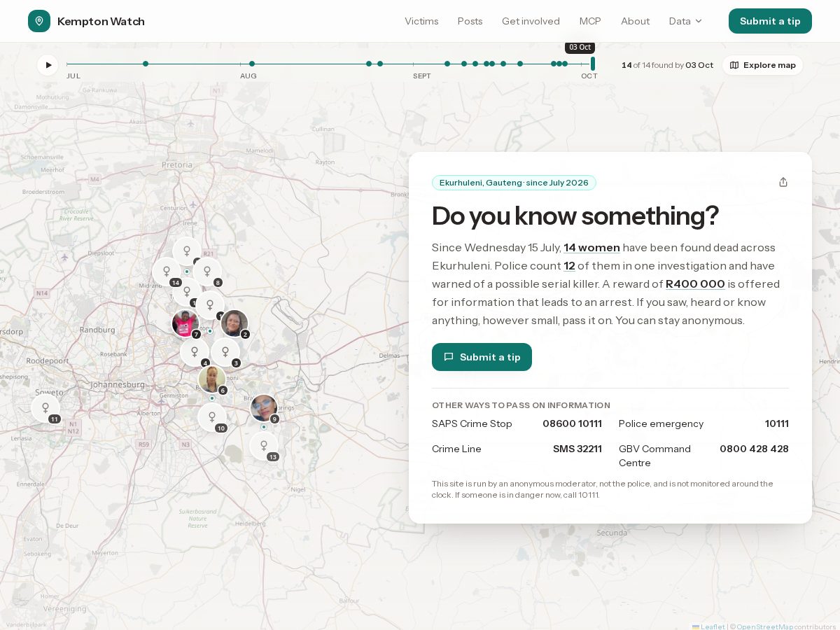Image resolution: width=840 pixels, height=630 pixels.
Task: Go to Posts in the navigation
Action: click(x=470, y=21)
